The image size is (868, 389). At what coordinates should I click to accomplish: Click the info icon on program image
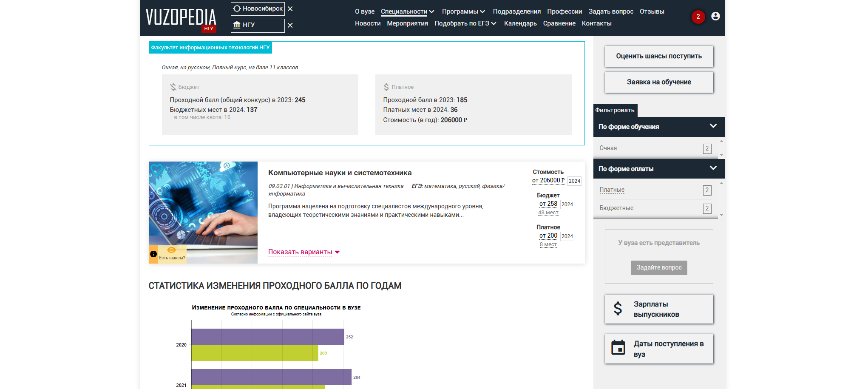pos(153,254)
